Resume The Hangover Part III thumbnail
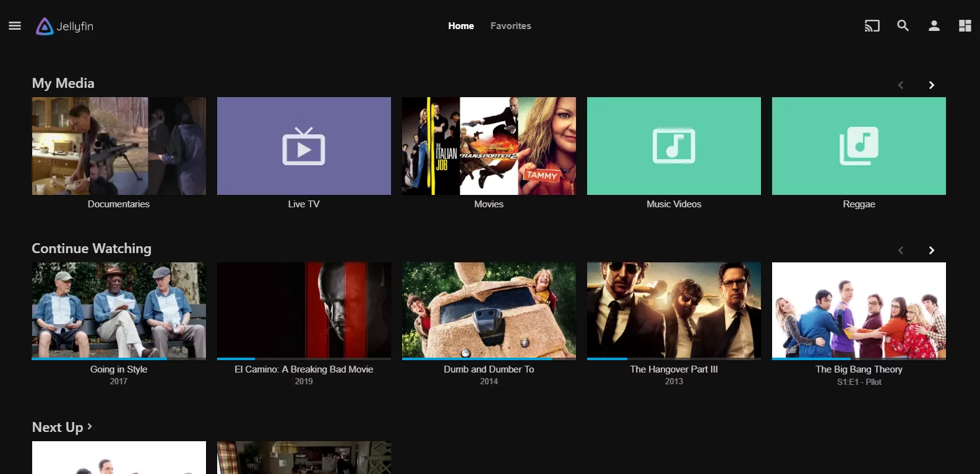Image resolution: width=980 pixels, height=474 pixels. pyautogui.click(x=674, y=310)
